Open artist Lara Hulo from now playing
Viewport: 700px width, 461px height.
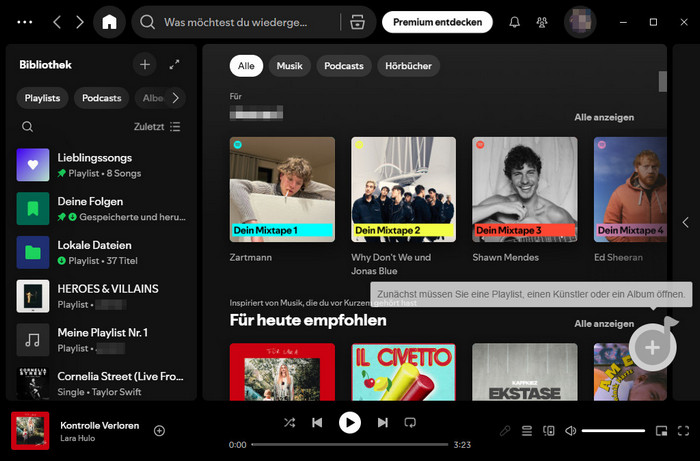point(78,438)
